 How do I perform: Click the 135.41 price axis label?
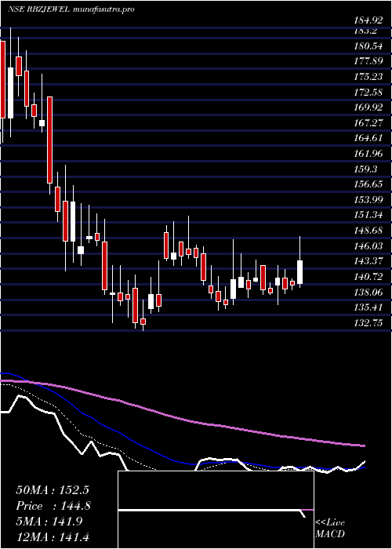click(x=368, y=307)
